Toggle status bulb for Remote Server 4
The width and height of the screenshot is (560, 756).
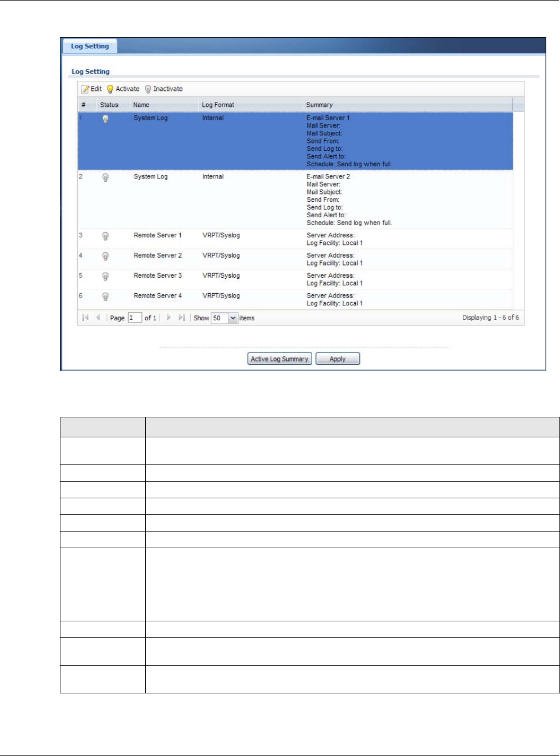[105, 297]
